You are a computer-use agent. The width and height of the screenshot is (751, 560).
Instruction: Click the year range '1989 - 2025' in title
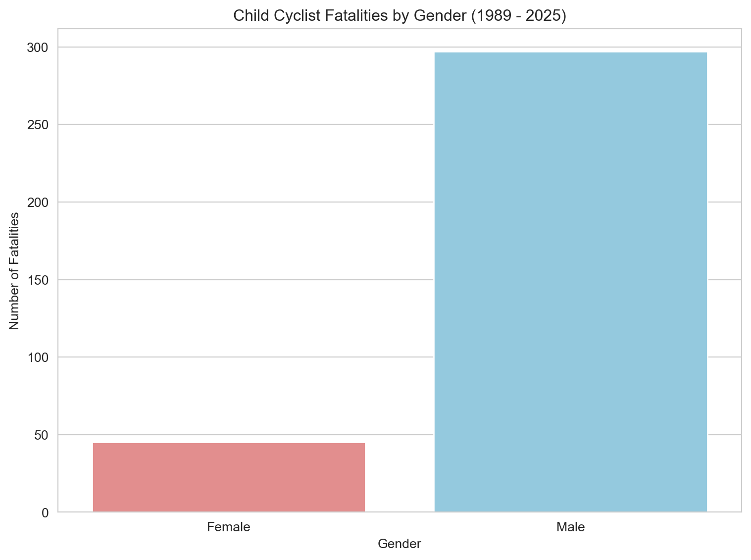pos(518,16)
